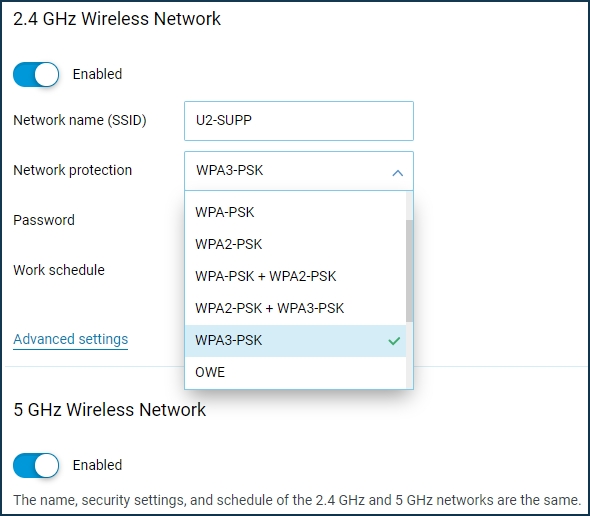Collapse the Network protection dropdown via the chevron arrow
The height and width of the screenshot is (516, 590).
398,173
